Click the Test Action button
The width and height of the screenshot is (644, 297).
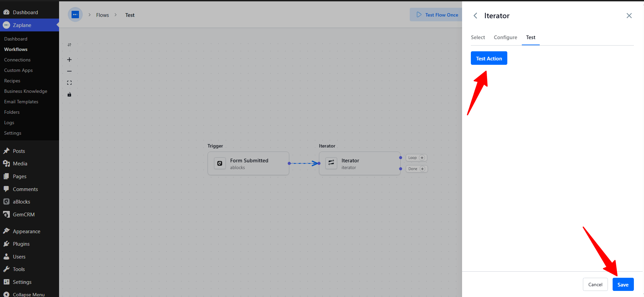click(489, 58)
